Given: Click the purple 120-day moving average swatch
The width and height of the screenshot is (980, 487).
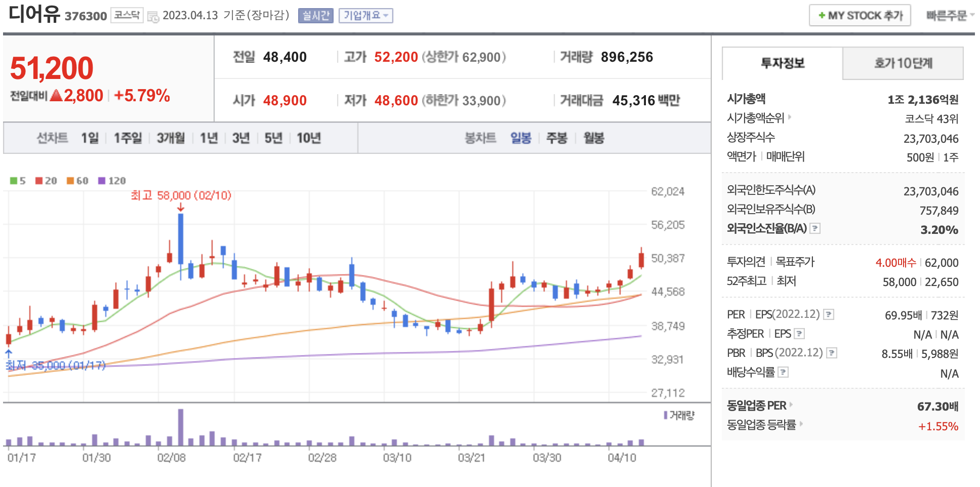Looking at the screenshot, I should coord(102,181).
